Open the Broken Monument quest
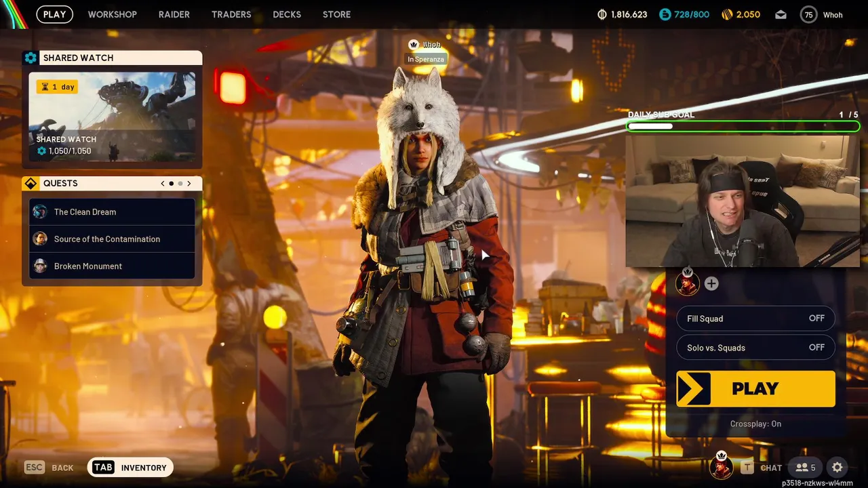This screenshot has height=488, width=868. [x=112, y=266]
